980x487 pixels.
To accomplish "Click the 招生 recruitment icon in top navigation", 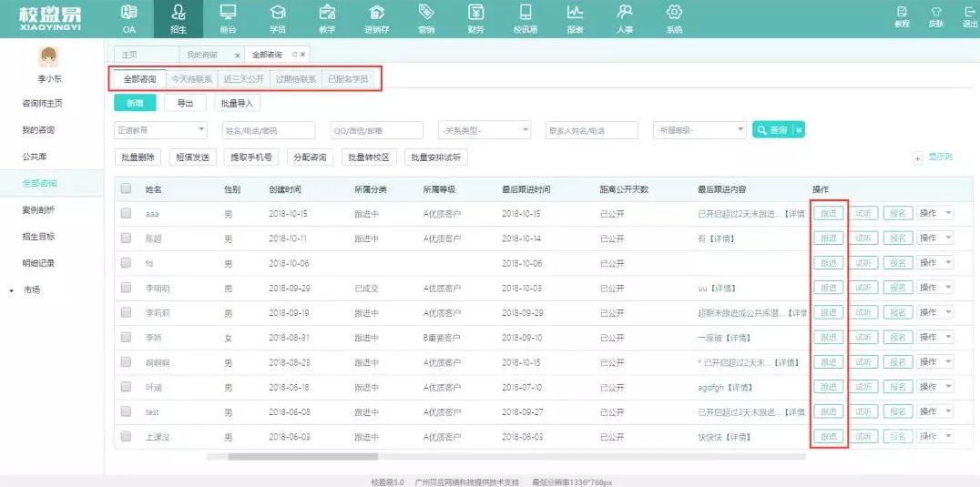I will click(x=179, y=13).
